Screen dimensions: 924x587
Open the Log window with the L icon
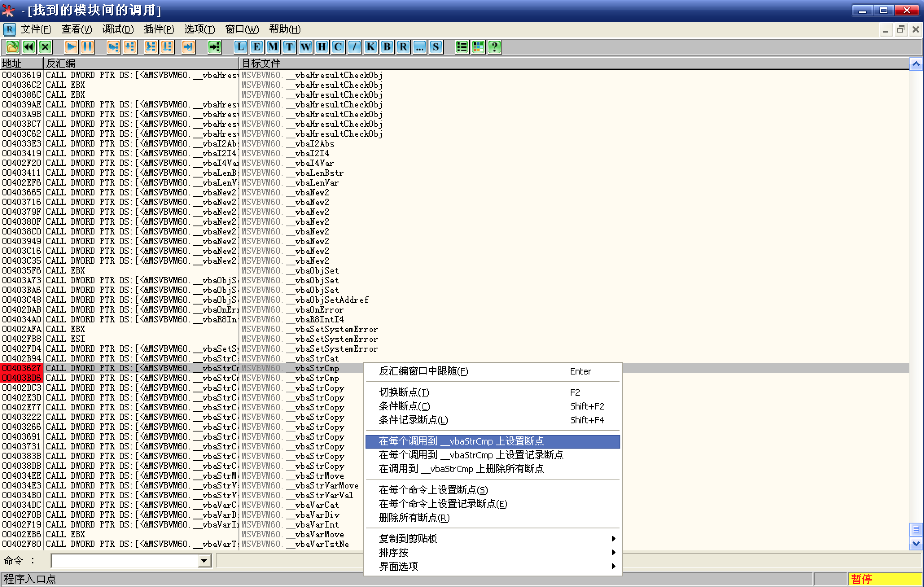click(240, 47)
